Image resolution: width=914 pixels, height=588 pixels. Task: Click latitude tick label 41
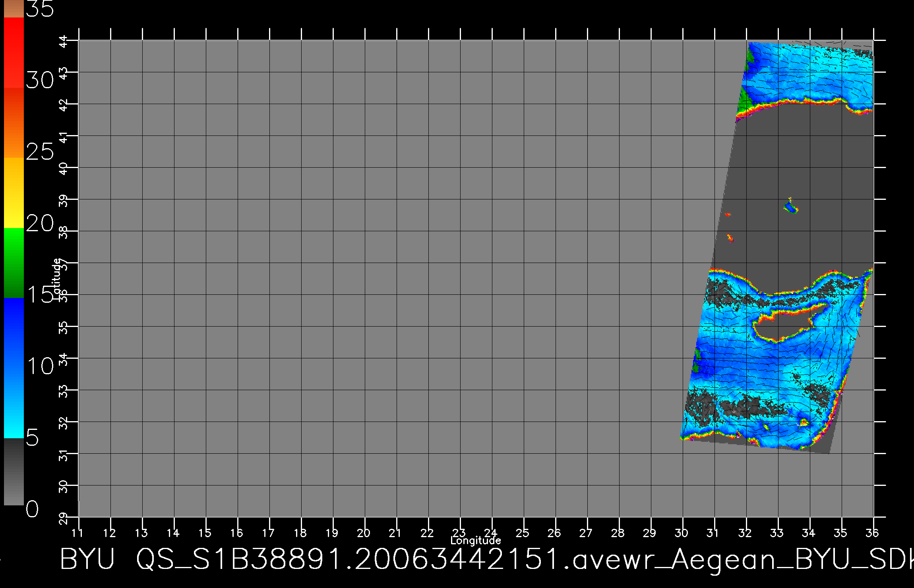(64, 137)
